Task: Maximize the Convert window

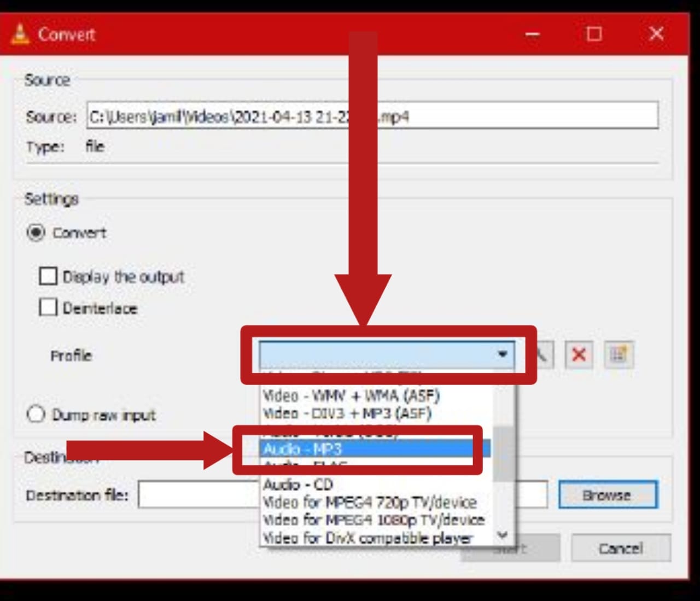Action: click(594, 34)
